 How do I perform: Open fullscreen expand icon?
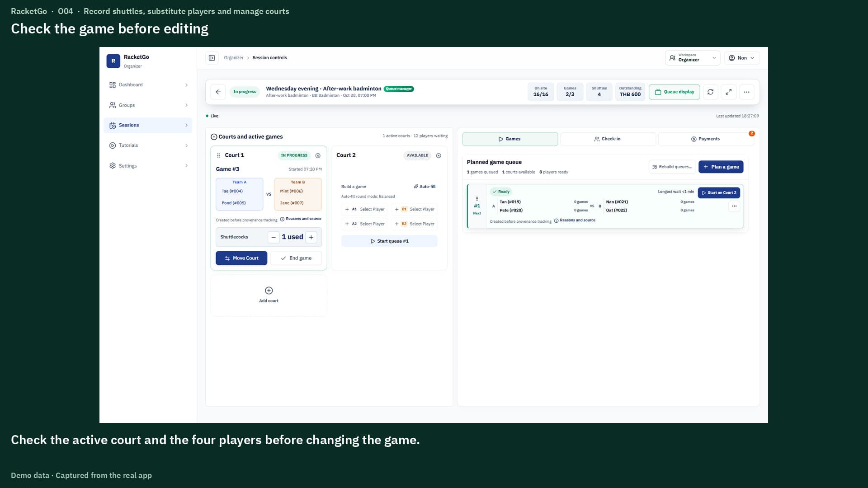(x=728, y=92)
